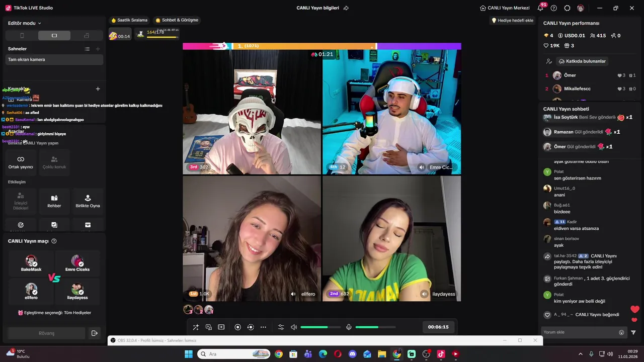This screenshot has height=362, width=644.
Task: Mute the microphone icon in control bar
Action: pyautogui.click(x=349, y=327)
